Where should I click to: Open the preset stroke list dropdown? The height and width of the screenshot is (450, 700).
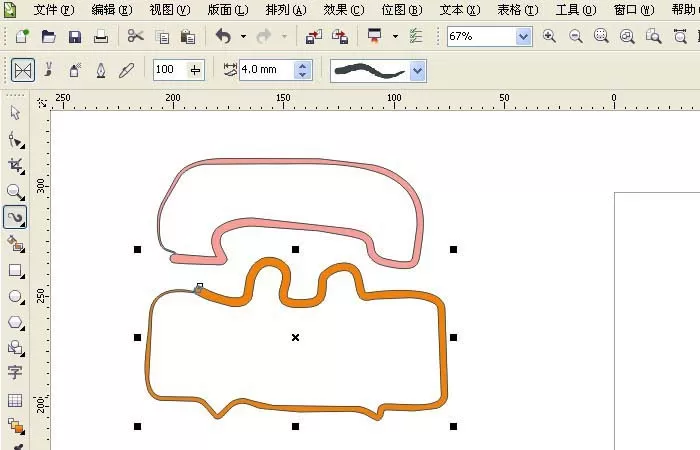click(x=417, y=71)
